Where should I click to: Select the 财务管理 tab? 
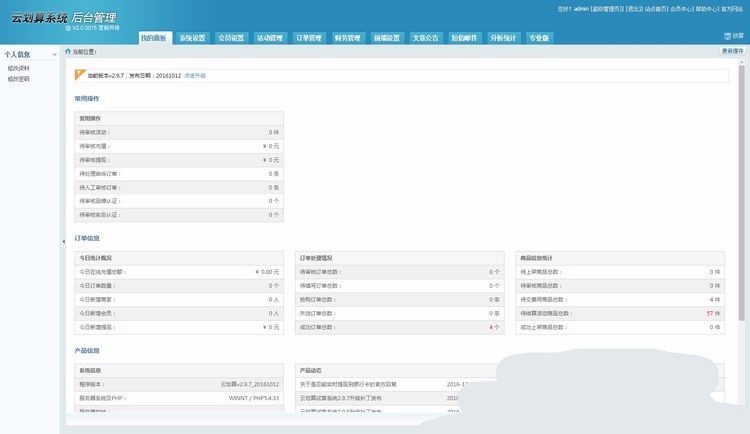click(x=348, y=38)
